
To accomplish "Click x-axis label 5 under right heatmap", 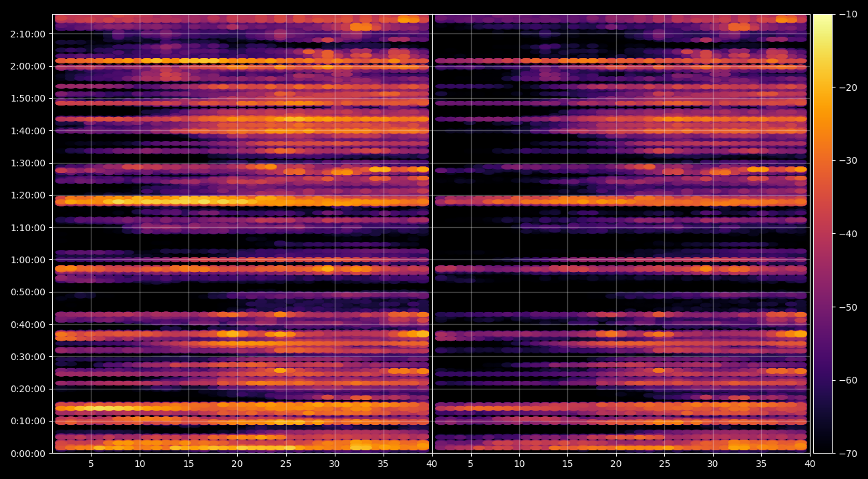I will pyautogui.click(x=470, y=465).
